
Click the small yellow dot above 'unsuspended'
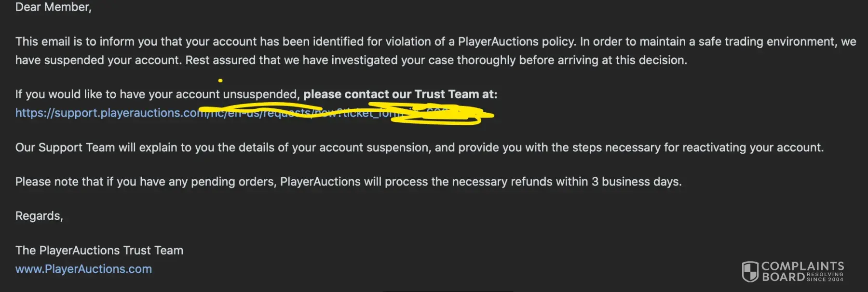coord(220,80)
